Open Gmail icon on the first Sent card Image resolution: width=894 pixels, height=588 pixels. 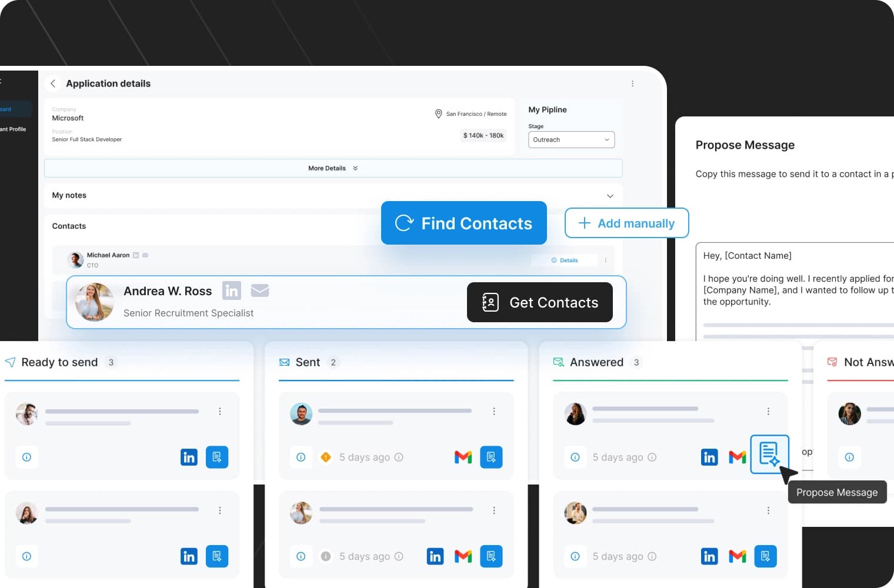pos(463,457)
